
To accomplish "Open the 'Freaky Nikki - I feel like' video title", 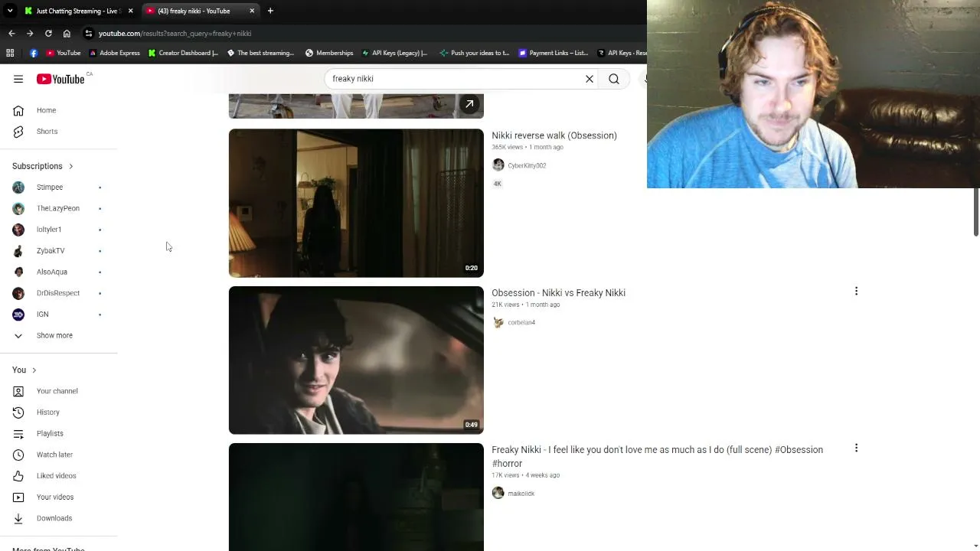I will pos(657,457).
